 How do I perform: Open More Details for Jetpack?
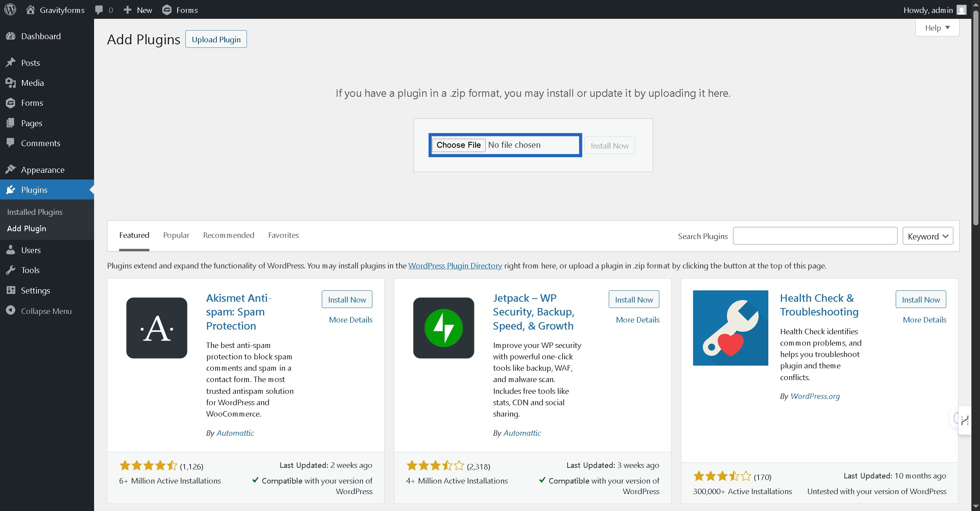coord(638,320)
